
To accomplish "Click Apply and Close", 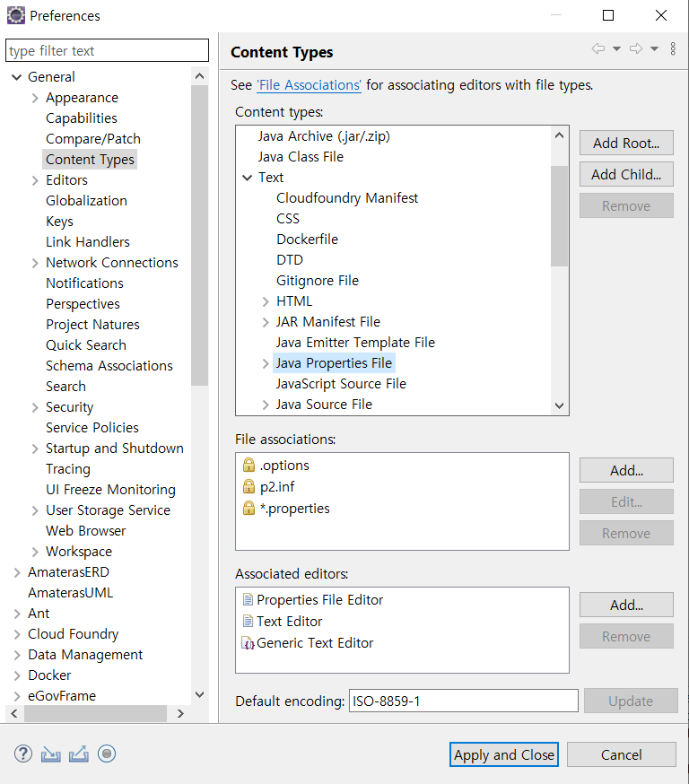I will tap(504, 754).
